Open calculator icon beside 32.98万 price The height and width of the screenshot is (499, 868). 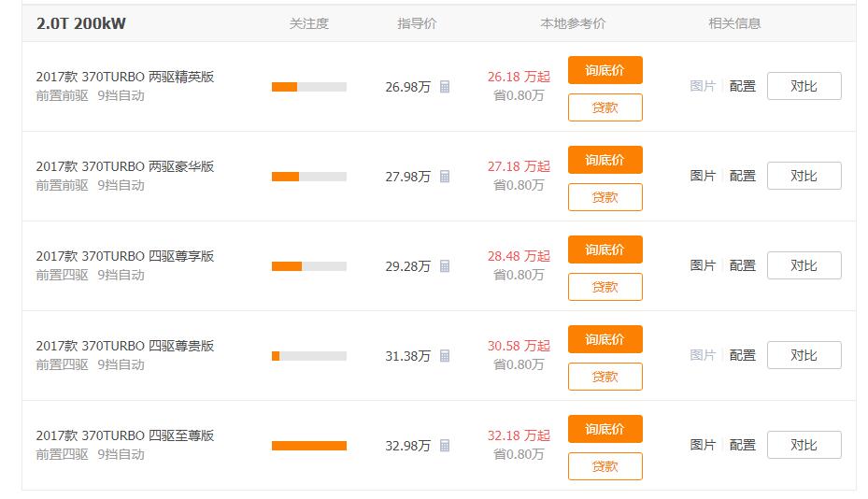[445, 446]
